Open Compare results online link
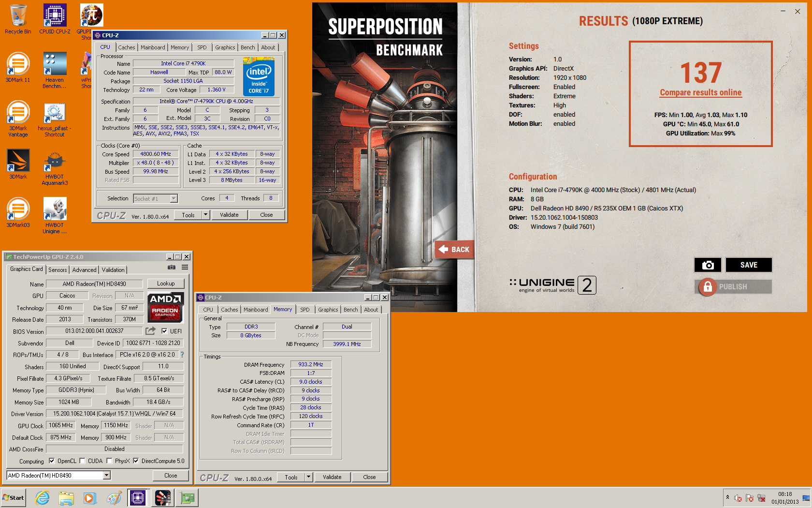The height and width of the screenshot is (508, 812). [701, 92]
